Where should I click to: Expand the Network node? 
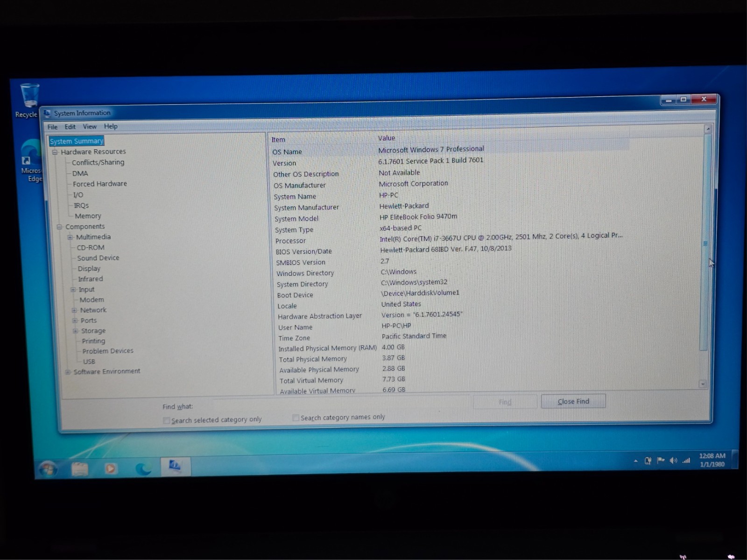point(74,310)
